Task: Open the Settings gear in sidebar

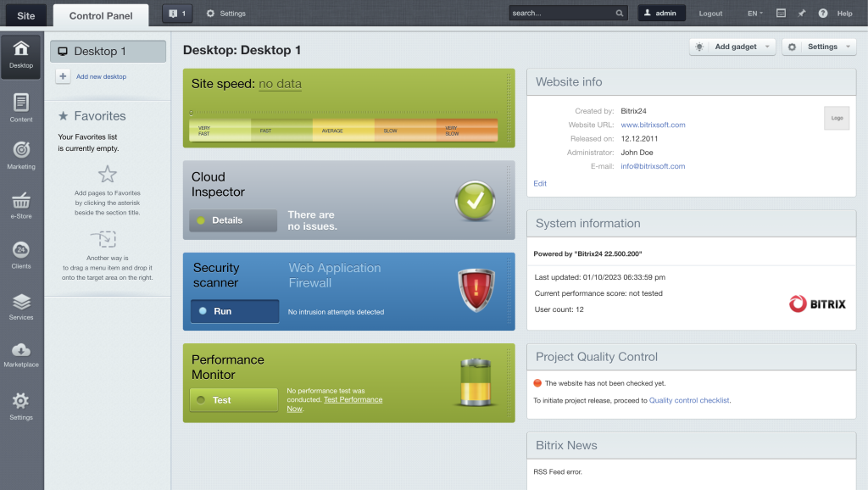Action: (x=21, y=401)
